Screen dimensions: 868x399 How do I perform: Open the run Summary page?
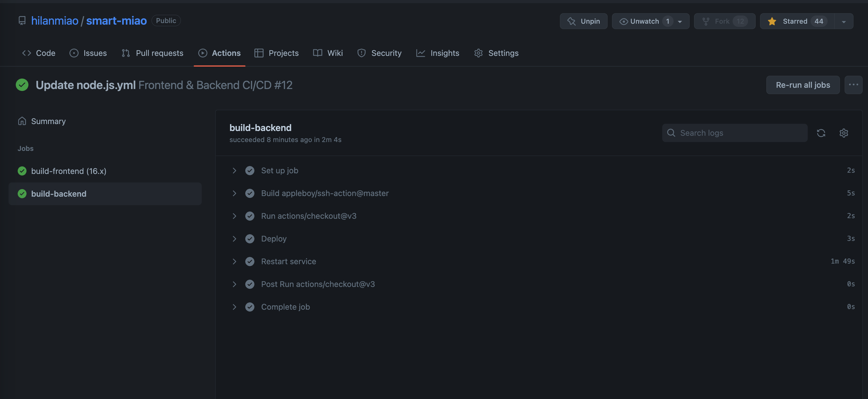pyautogui.click(x=48, y=121)
